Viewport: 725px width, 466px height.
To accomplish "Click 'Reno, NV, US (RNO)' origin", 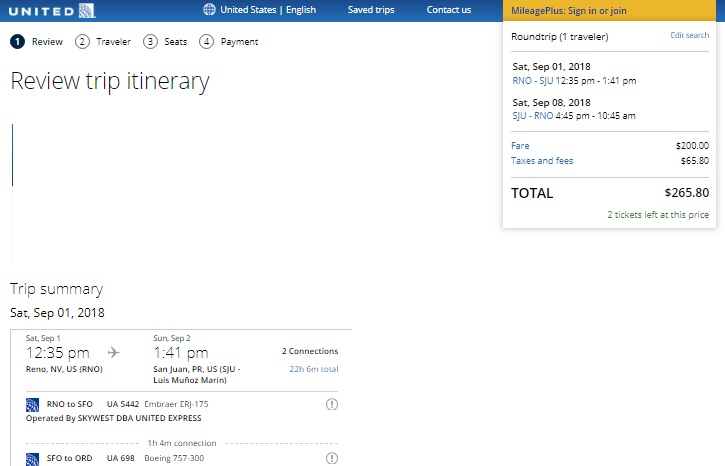I will click(64, 369).
